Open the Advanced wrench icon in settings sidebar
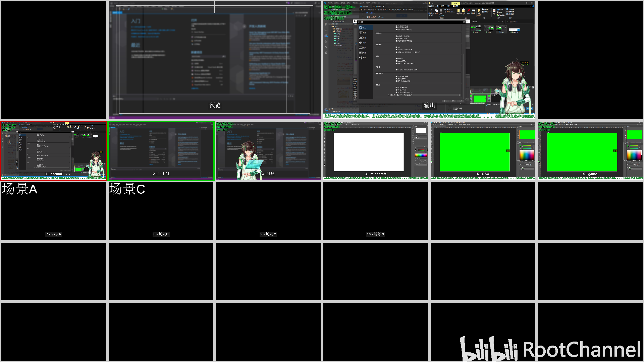This screenshot has height=362, width=644. (361, 58)
